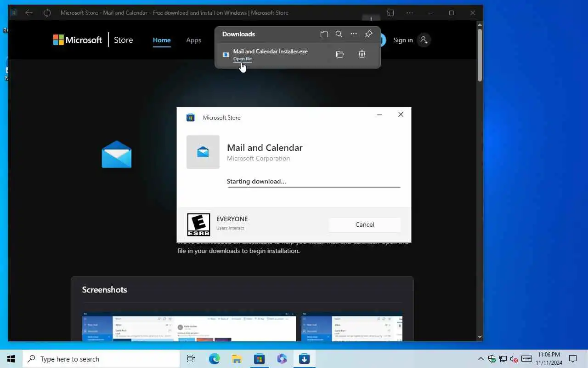Switch to the Home tab
Screen dimensions: 588x368
(x=162, y=40)
